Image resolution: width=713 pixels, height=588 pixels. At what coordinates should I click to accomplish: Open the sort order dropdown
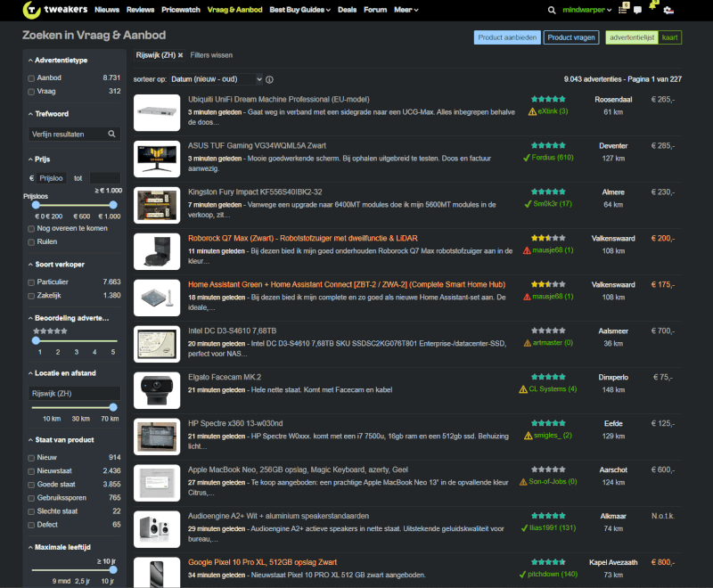pyautogui.click(x=216, y=79)
